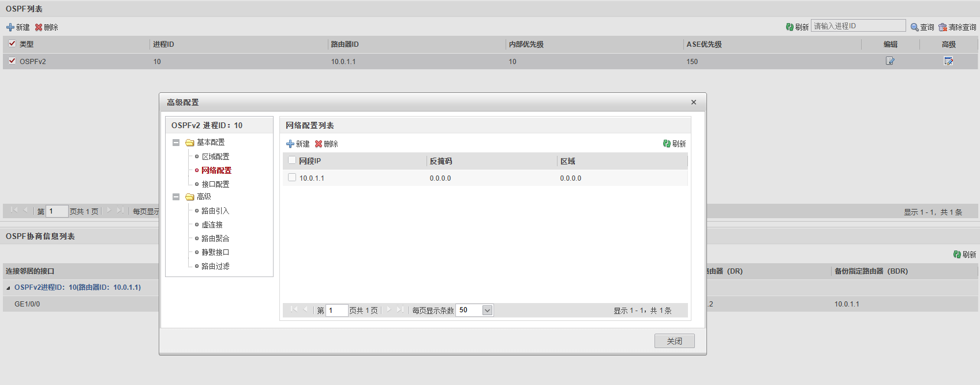980x385 pixels.
Task: Uncheck the OSPFv2 row checkbox
Action: pos(12,61)
